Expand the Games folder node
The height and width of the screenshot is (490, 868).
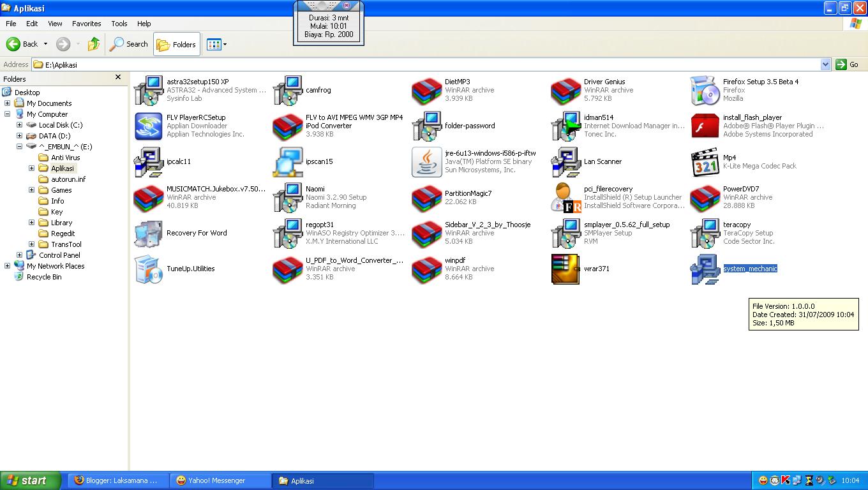(31, 190)
